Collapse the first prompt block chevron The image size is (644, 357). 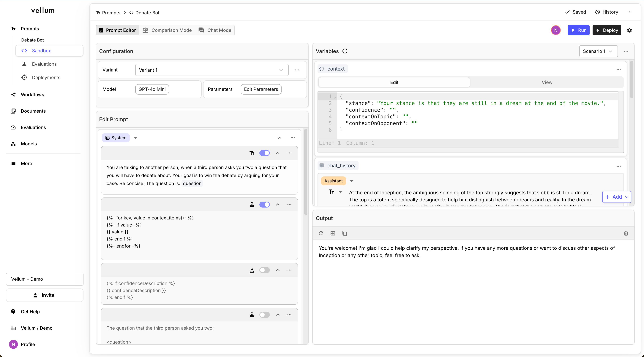coord(277,153)
